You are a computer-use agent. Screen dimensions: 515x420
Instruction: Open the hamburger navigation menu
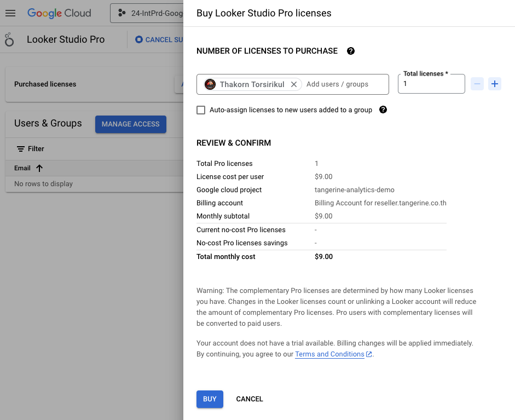coord(10,13)
